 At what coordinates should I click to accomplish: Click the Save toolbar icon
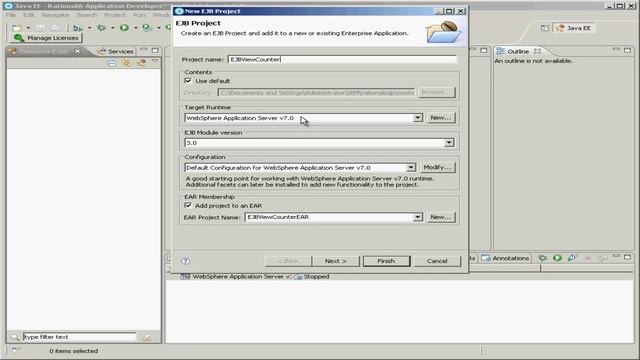[40, 28]
